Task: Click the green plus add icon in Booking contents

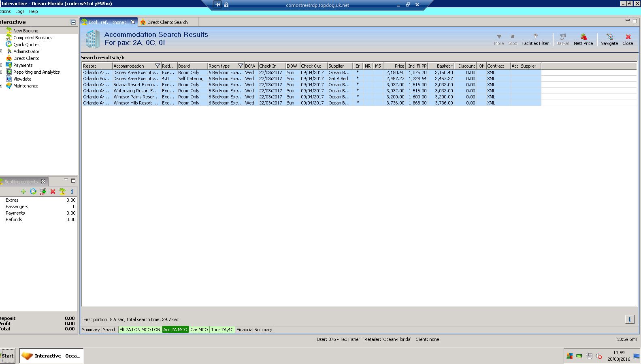Action: (x=23, y=192)
